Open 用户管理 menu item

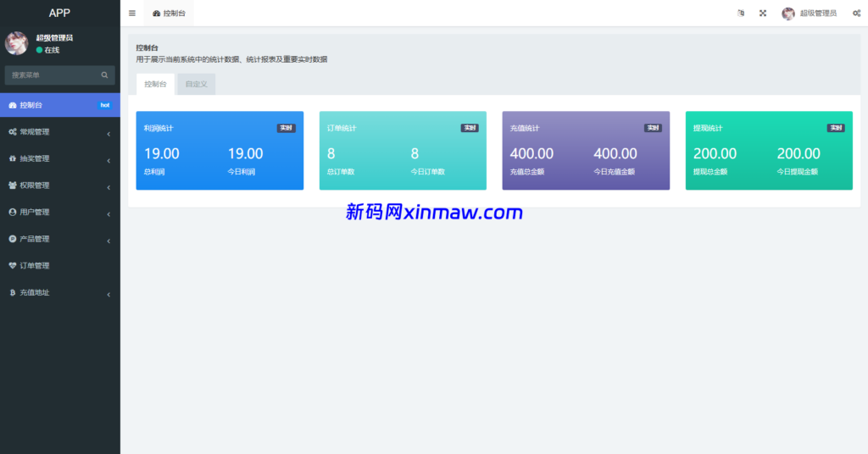coord(60,212)
